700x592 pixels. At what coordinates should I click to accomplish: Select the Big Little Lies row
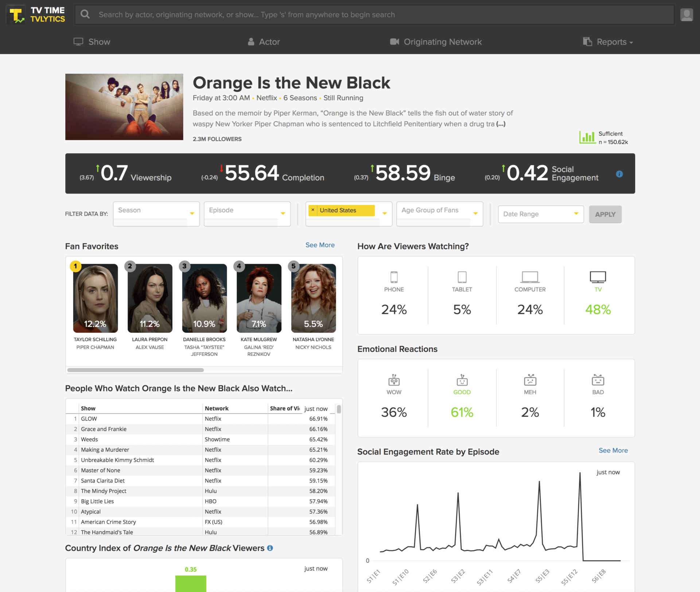(x=201, y=501)
